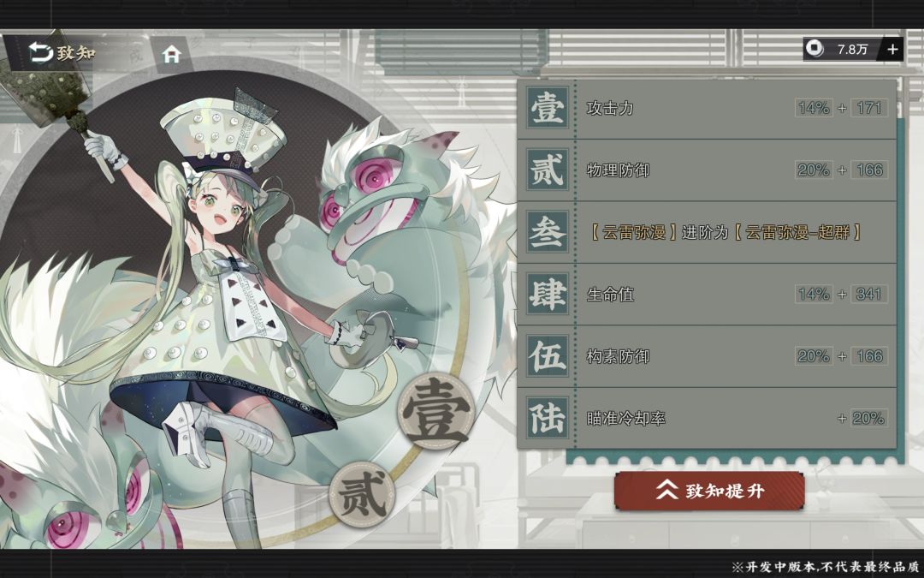Select the 攻击力 stat row
Screen dimensions: 924x578
coord(708,109)
